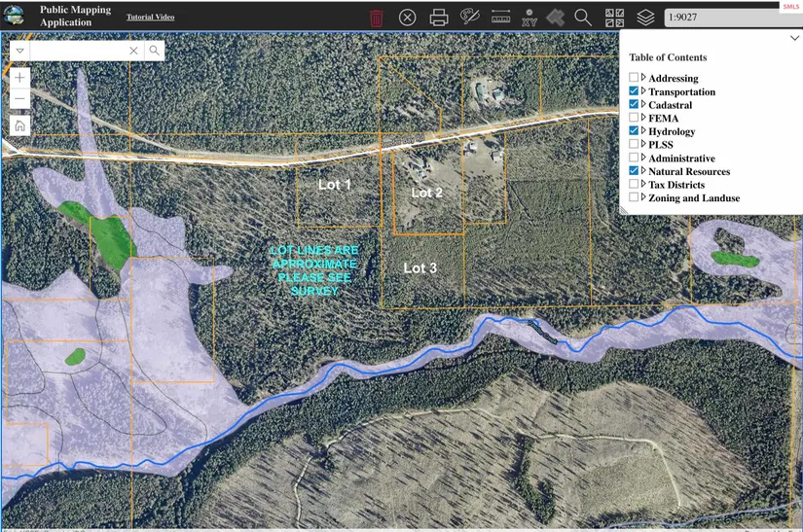This screenshot has width=803, height=532.
Task: Open the Tutorial Video link
Action: 151,17
